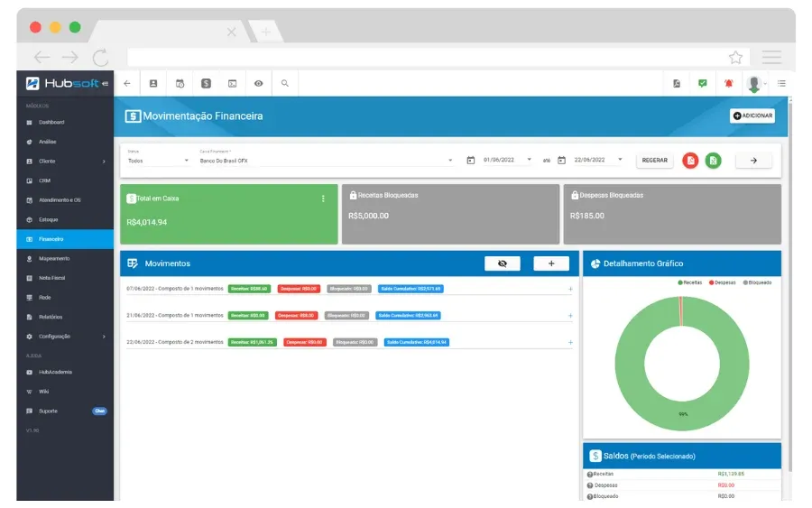The image size is (812, 508).
Task: Expand the end date 22/06/2022 dropdown
Action: (620, 160)
